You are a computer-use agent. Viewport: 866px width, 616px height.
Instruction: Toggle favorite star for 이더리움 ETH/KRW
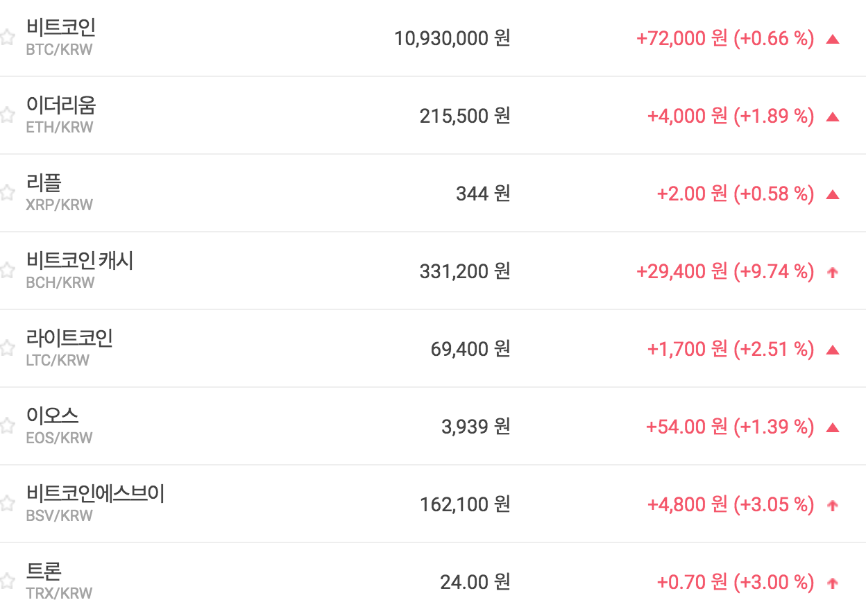click(x=7, y=115)
